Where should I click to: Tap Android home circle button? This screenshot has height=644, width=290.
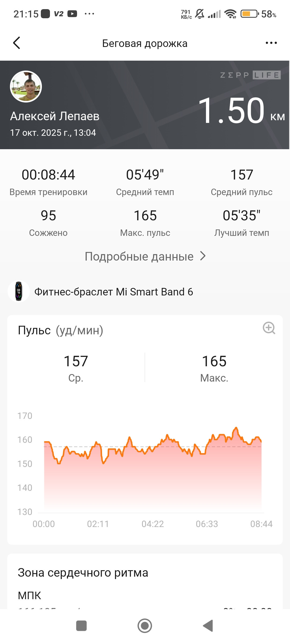point(145,626)
